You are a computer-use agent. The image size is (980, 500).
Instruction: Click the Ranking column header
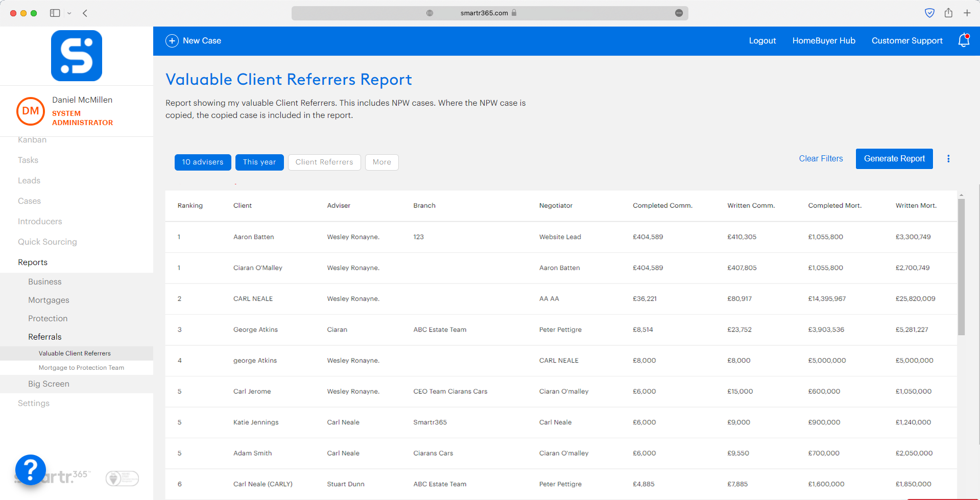pos(190,206)
